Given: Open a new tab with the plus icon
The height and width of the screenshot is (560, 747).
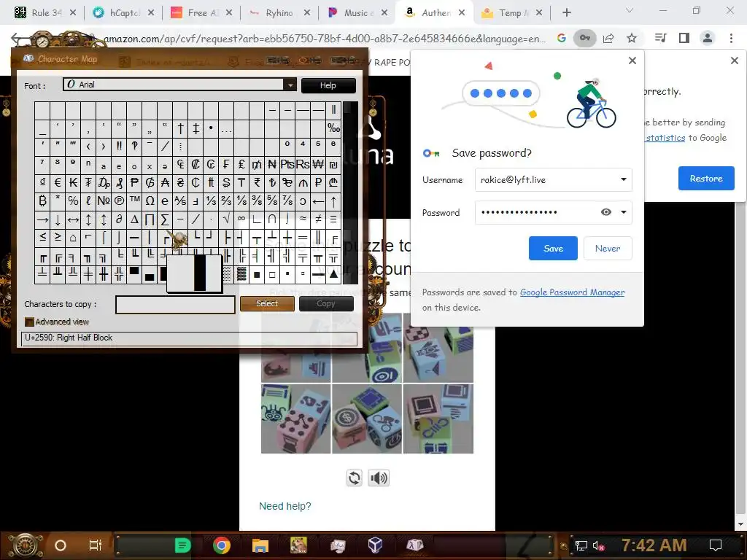Looking at the screenshot, I should [566, 13].
